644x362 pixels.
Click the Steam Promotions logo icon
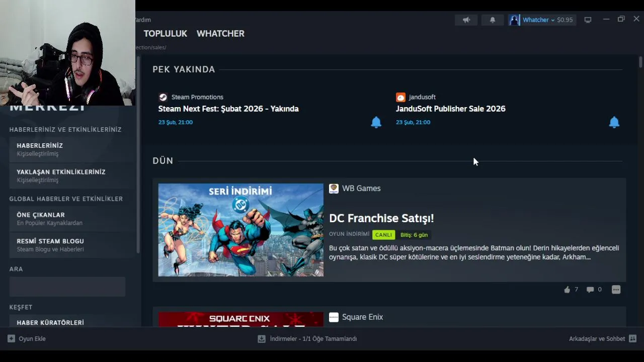[163, 97]
